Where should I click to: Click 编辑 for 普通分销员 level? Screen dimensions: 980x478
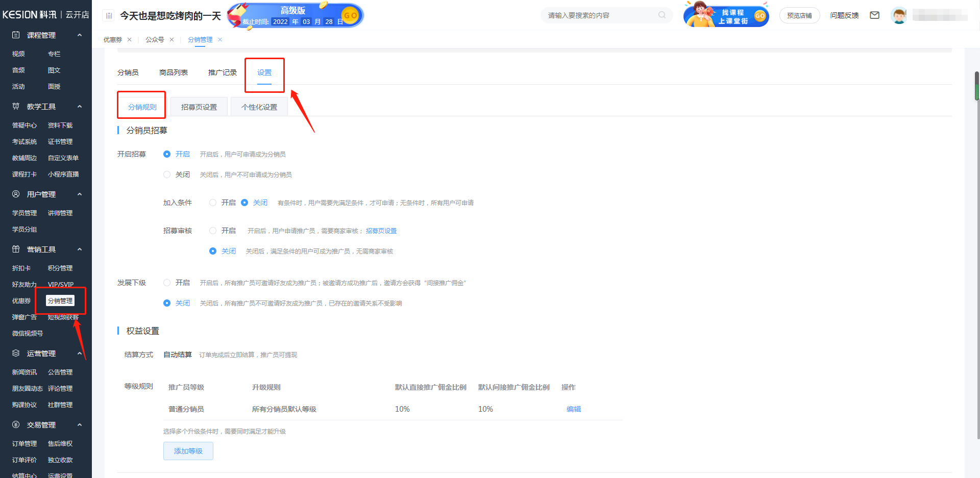[574, 409]
